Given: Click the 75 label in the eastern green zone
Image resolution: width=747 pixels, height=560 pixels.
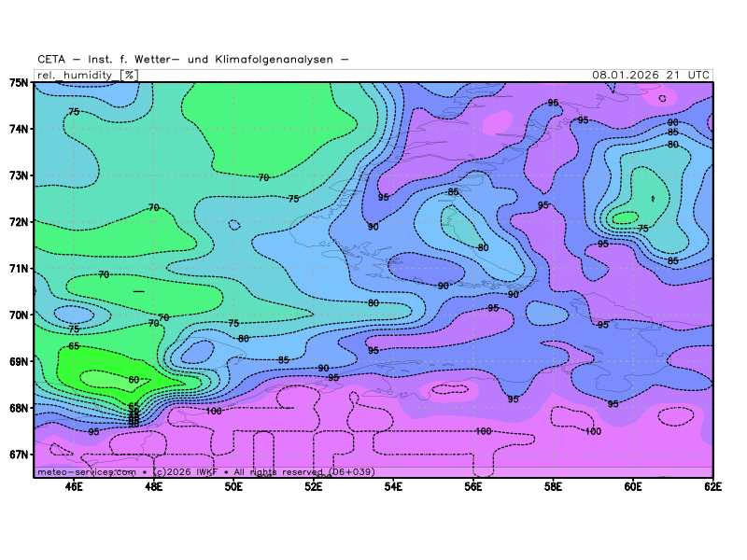Looking at the screenshot, I should click(642, 228).
